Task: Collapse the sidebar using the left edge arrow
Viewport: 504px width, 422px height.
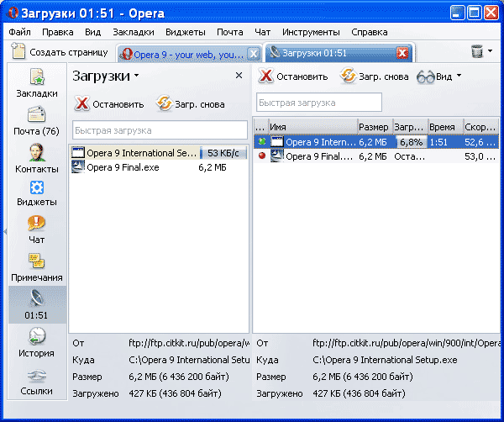Action: click(5, 231)
